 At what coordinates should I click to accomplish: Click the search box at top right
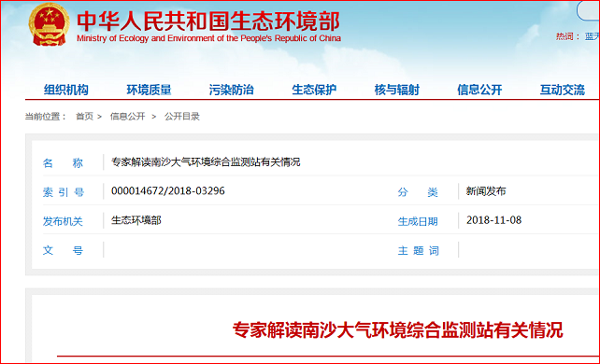pos(589,10)
